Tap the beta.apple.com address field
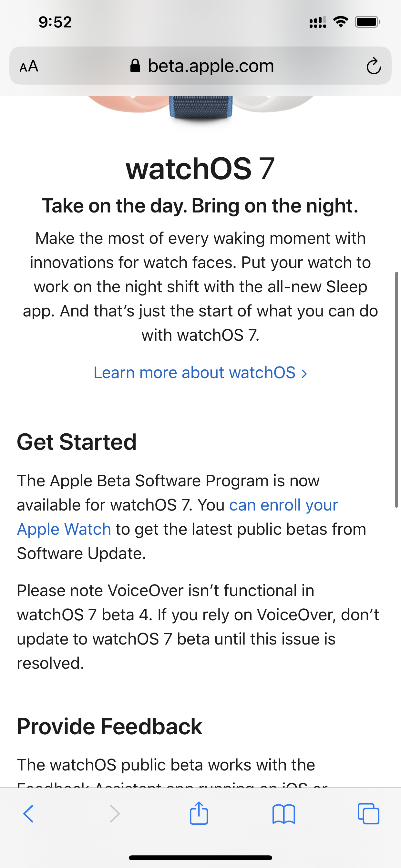This screenshot has height=868, width=401. click(211, 66)
